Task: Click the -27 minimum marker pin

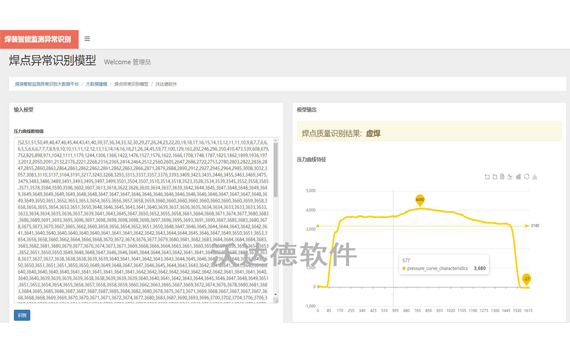Action: [x=526, y=279]
